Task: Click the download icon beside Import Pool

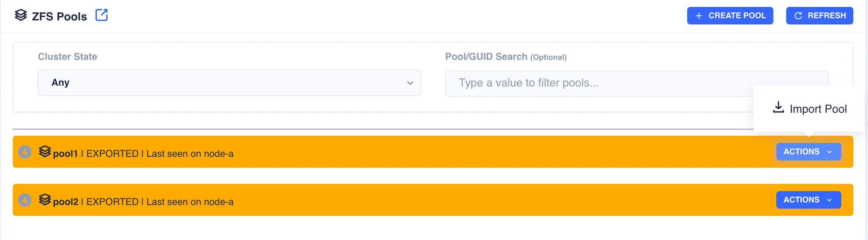Action: point(778,108)
